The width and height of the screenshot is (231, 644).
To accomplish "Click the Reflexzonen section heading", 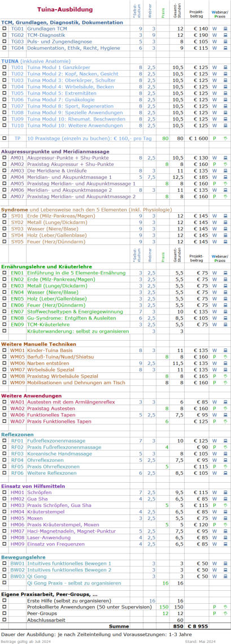I will click(17, 434).
